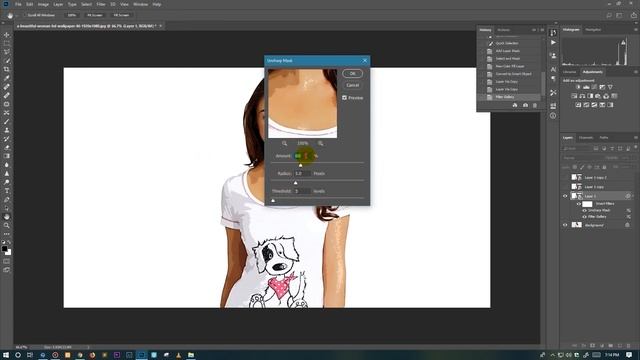The height and width of the screenshot is (360, 640).
Task: Select the Rectangular Marquee tool
Action: 7,43
